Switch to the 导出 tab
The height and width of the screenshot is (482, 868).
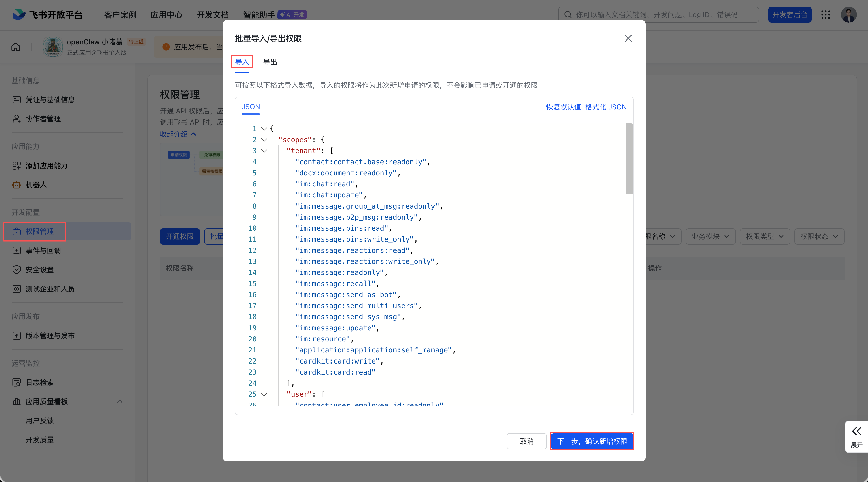pyautogui.click(x=270, y=62)
